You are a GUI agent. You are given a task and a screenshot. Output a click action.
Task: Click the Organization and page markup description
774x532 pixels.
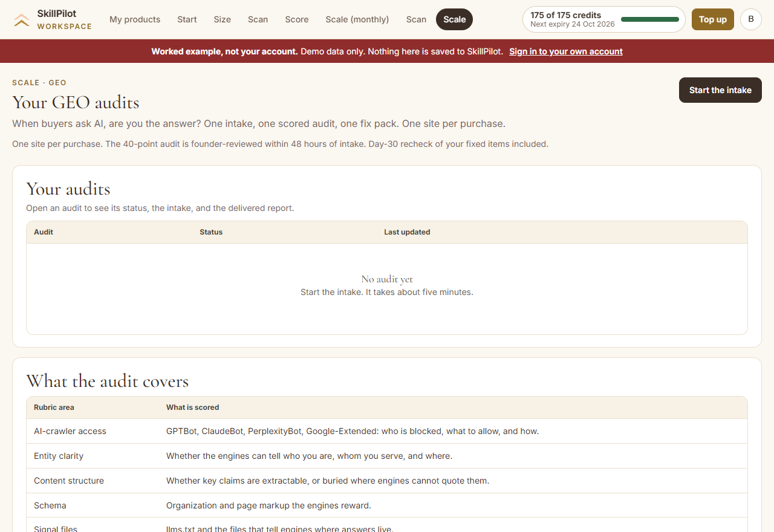(x=268, y=505)
